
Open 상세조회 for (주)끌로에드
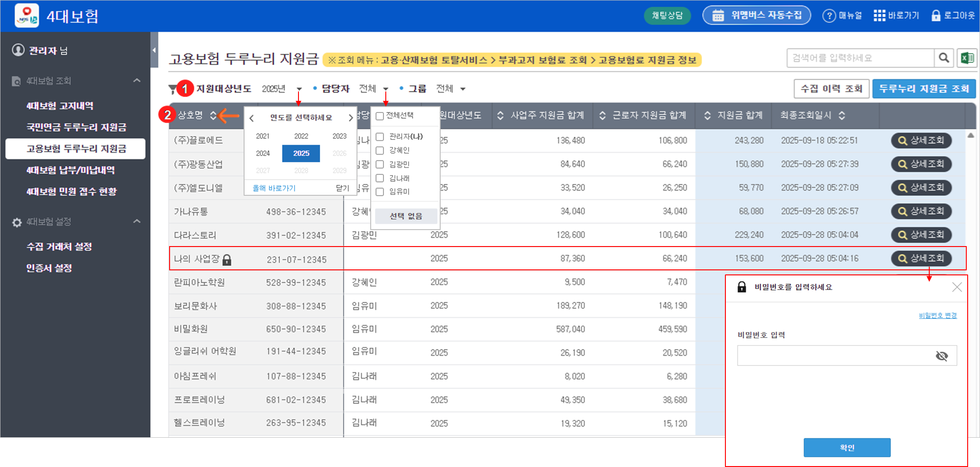pos(921,140)
